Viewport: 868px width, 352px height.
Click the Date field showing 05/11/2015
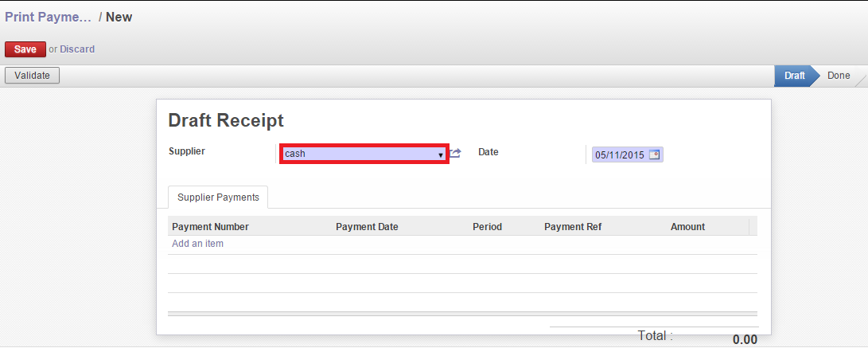[620, 154]
